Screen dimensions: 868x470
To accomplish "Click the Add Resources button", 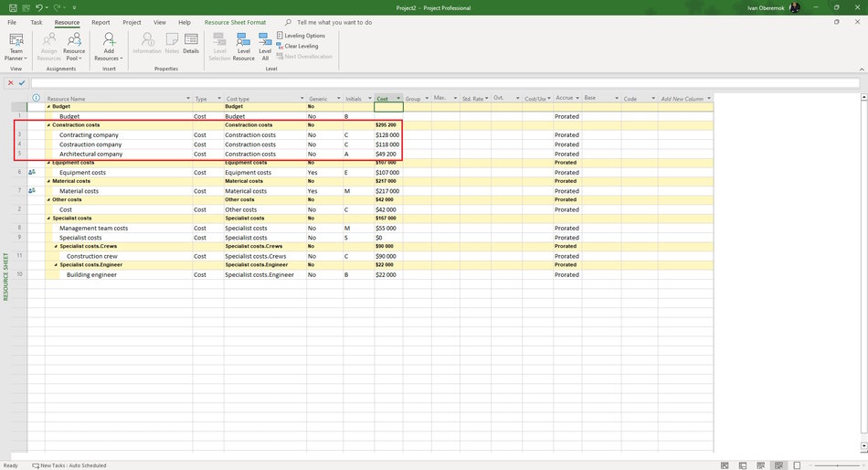I will (109, 48).
